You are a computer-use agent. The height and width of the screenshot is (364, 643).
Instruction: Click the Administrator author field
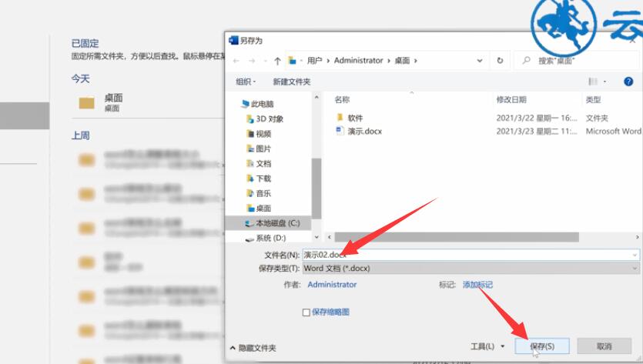point(332,285)
